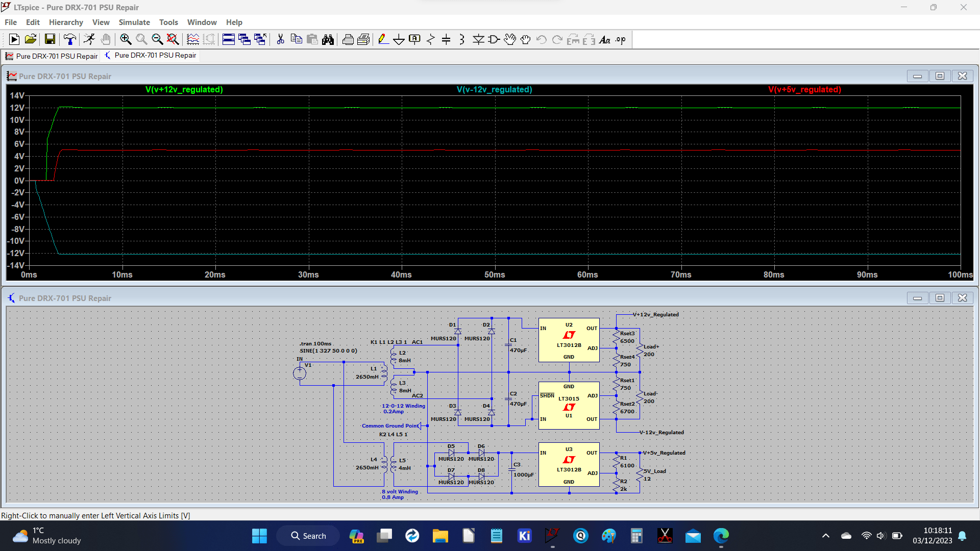Click the Paste clipboard icon
This screenshot has width=980, height=551.
[x=312, y=39]
